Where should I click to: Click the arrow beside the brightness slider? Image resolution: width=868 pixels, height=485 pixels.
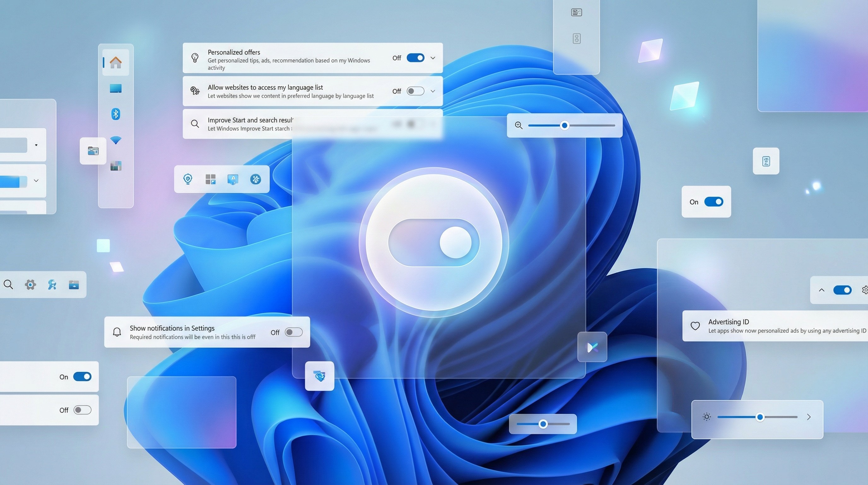pyautogui.click(x=809, y=417)
